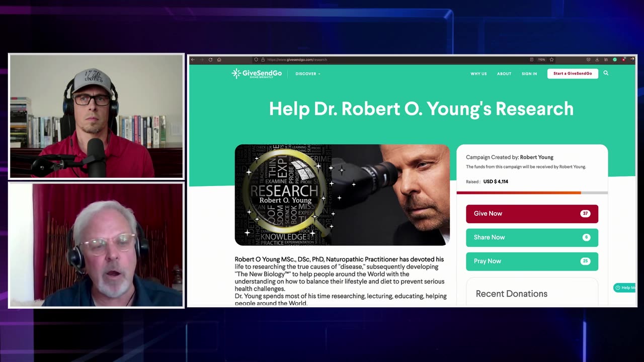This screenshot has width=644, height=362.
Task: Click the guest's webcam video feed
Action: [97, 244]
